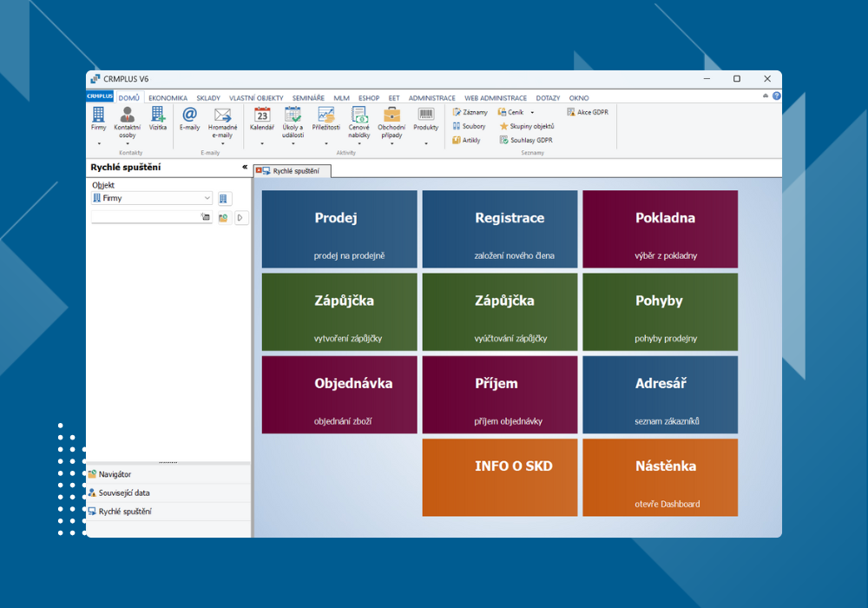Open the WEB ADMINISTRACE ribbon tab
Viewport: 868px width, 608px height.
point(496,98)
